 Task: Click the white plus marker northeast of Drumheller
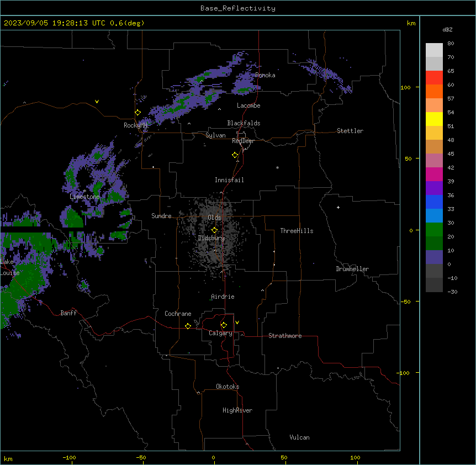click(338, 207)
